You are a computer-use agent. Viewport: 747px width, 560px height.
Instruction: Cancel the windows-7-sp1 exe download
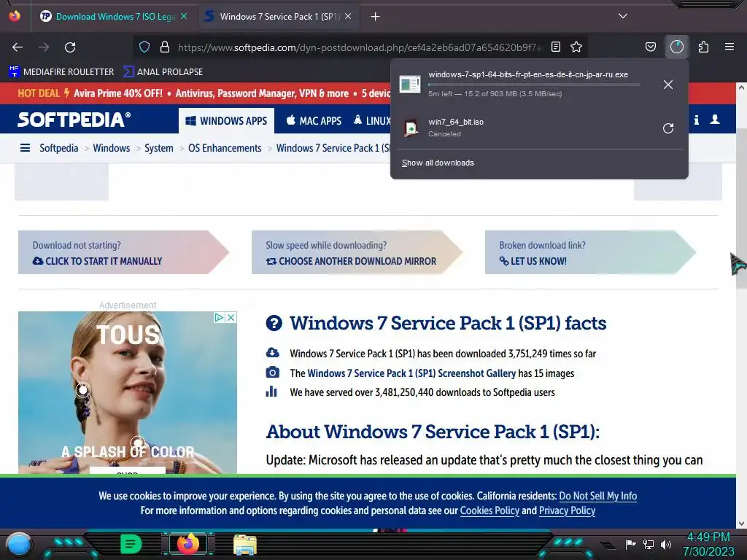(668, 85)
